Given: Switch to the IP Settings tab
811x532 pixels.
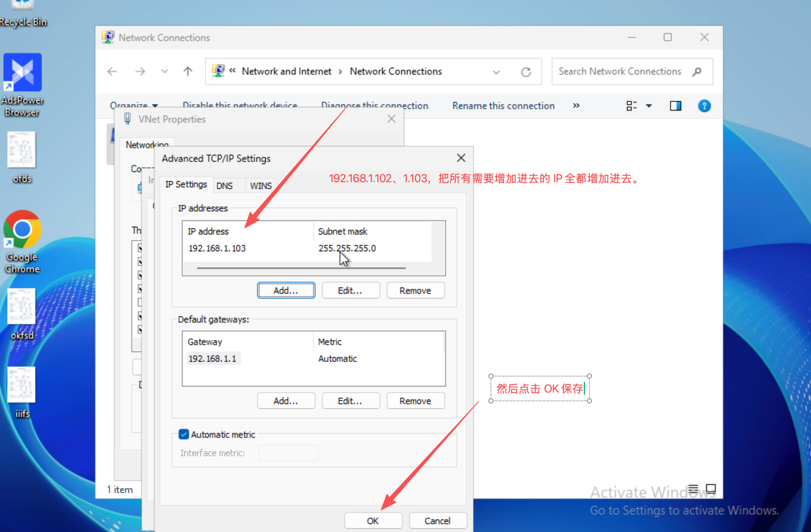Looking at the screenshot, I should (186, 185).
